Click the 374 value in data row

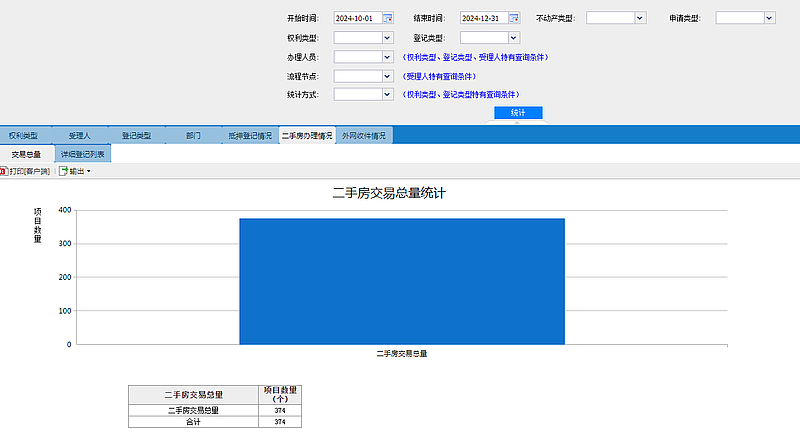pyautogui.click(x=280, y=410)
